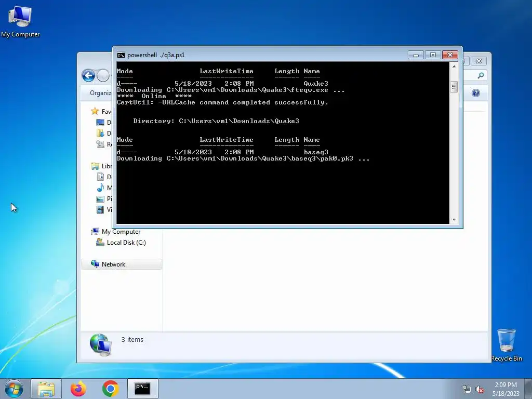The image size is (532, 399).
Task: Maximize the PowerShell window
Action: tap(433, 55)
